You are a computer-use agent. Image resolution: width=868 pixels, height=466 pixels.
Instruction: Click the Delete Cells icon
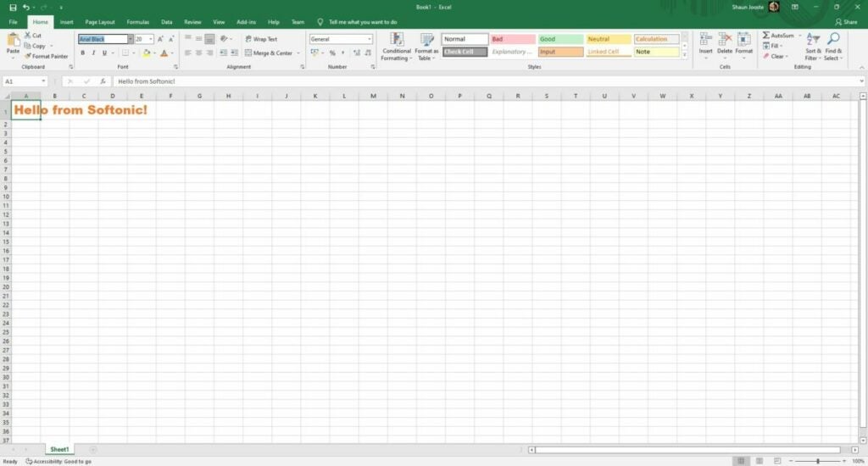click(725, 46)
